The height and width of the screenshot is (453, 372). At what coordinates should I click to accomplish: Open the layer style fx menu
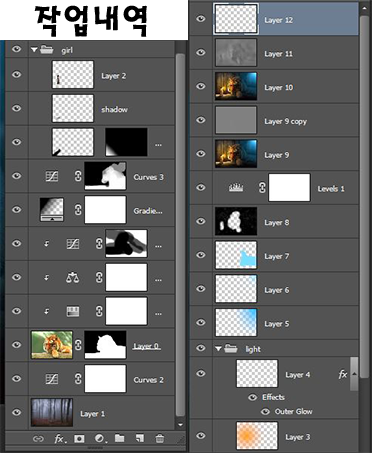coord(60,439)
